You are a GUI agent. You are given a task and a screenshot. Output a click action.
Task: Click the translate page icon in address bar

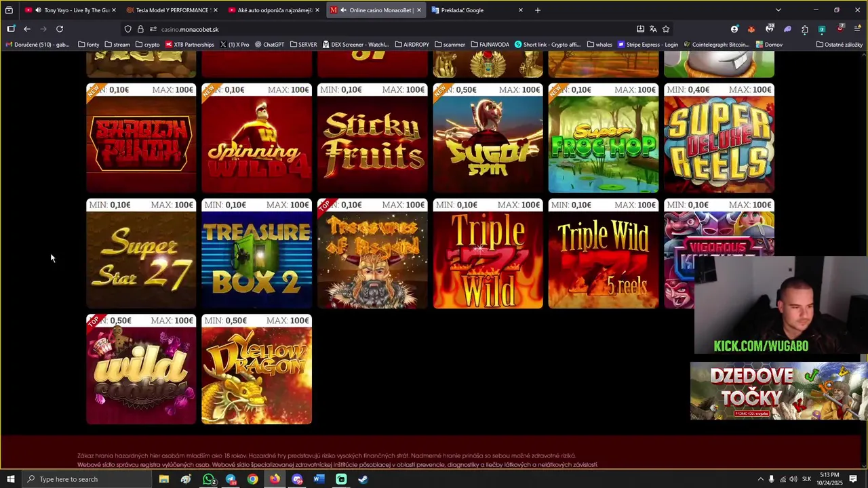[653, 29]
